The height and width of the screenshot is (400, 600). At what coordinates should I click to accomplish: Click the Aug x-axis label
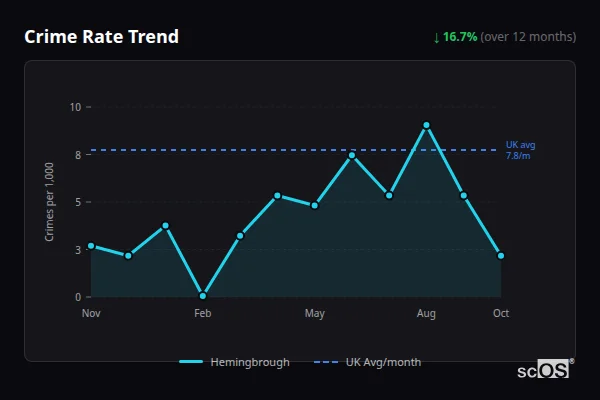coord(426,314)
